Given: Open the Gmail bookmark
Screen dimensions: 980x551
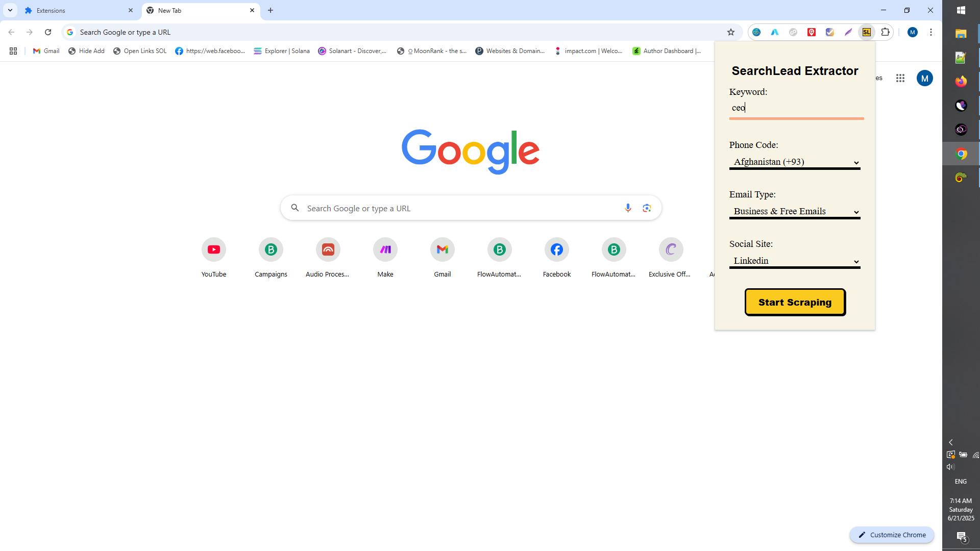Looking at the screenshot, I should coord(45,51).
